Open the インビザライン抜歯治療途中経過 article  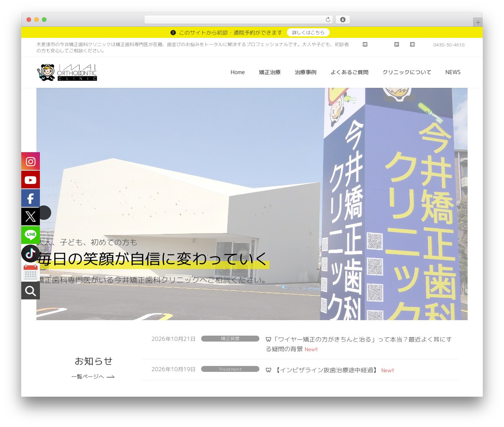326,370
